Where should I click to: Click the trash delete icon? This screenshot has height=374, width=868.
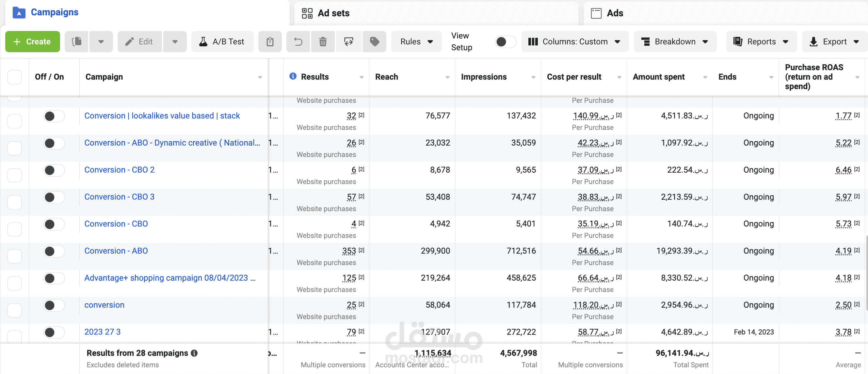point(323,42)
